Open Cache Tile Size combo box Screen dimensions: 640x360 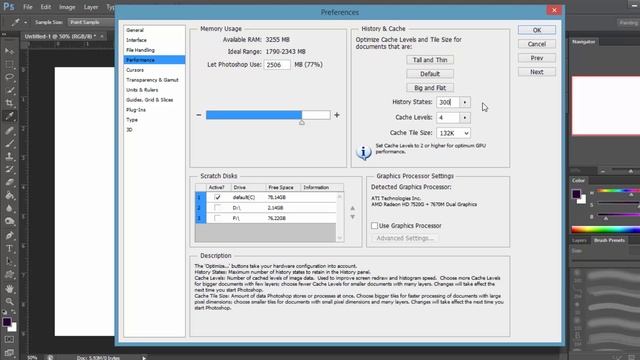tap(453, 133)
